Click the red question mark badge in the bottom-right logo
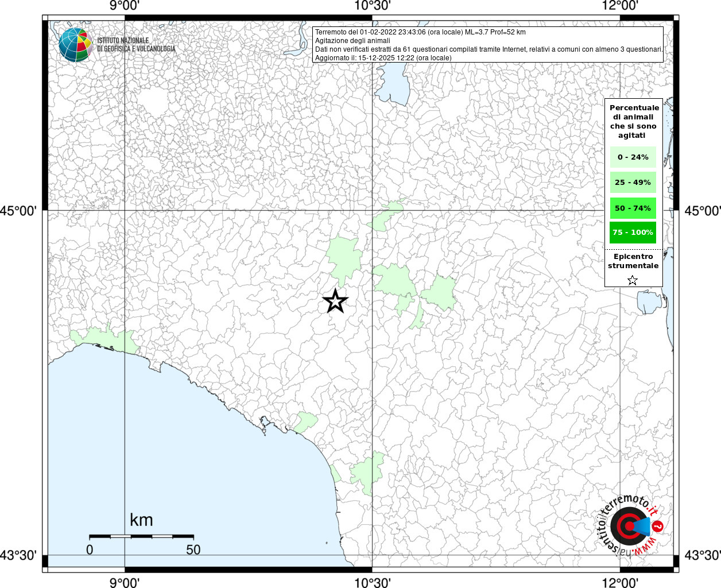This screenshot has height=588, width=721. (658, 526)
